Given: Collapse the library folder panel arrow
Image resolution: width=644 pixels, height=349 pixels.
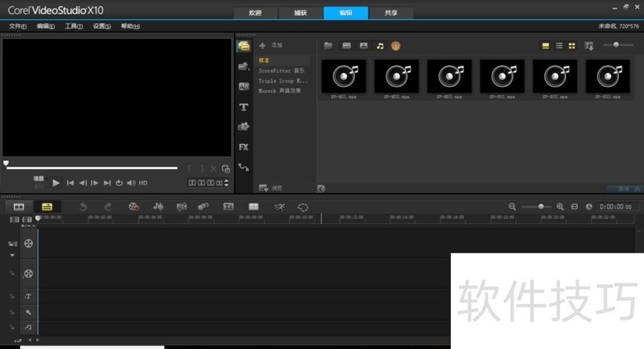Looking at the screenshot, I should pyautogui.click(x=321, y=188).
